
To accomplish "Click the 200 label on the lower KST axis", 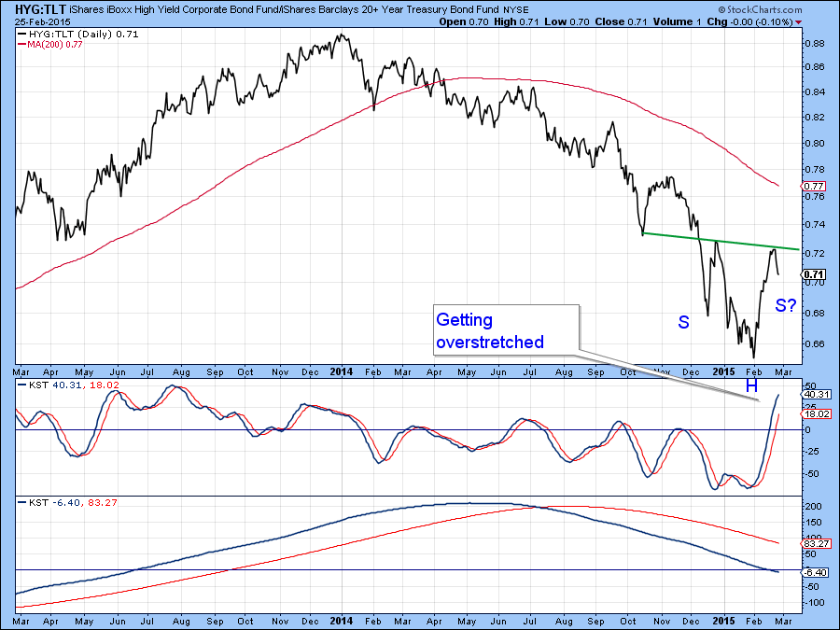I will pos(814,507).
